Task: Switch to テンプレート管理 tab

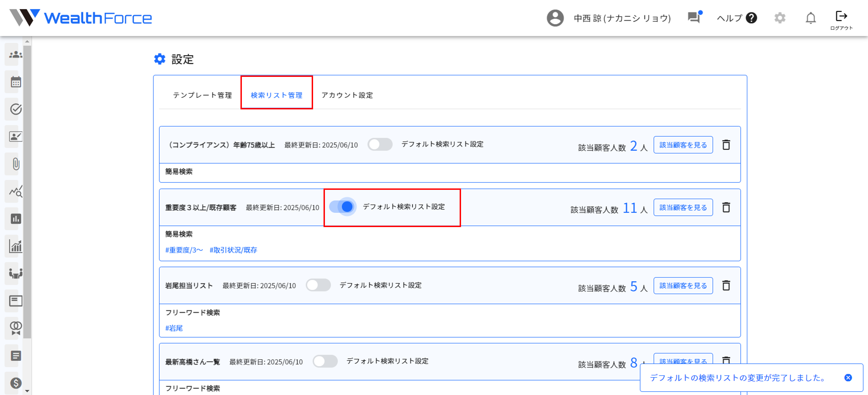Action: coord(202,95)
